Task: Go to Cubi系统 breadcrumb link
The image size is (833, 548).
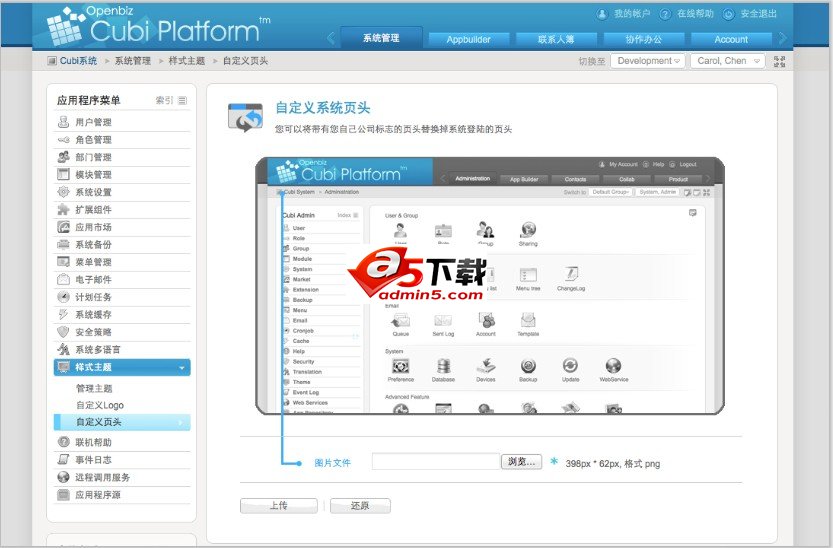Action: point(78,61)
